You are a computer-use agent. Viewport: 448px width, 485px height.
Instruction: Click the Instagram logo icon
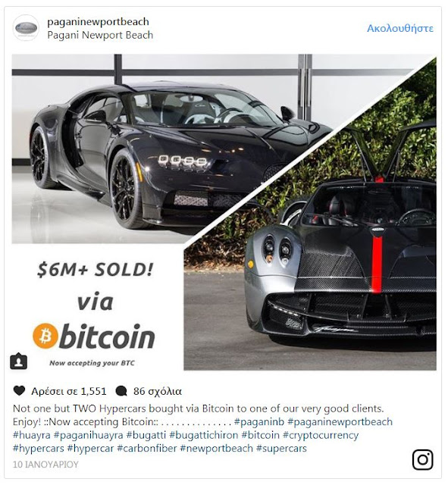423,460
